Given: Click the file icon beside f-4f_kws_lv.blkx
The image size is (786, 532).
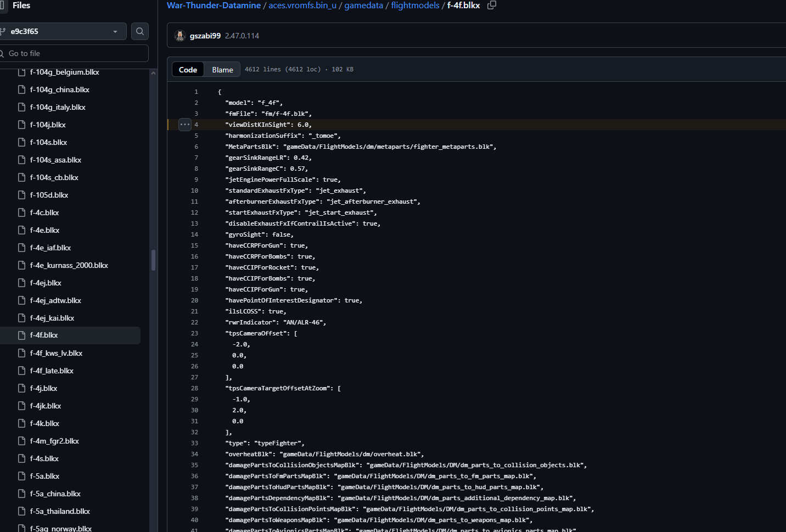Looking at the screenshot, I should point(22,353).
